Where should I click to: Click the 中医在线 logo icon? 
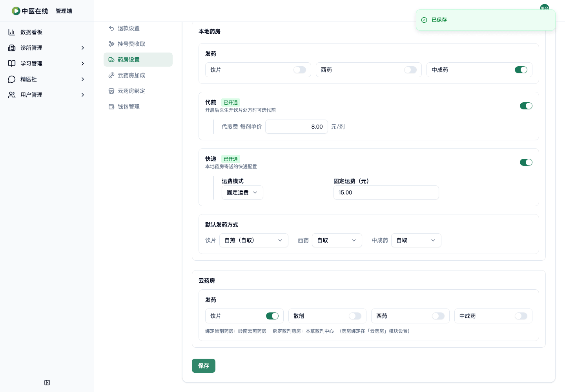16,11
